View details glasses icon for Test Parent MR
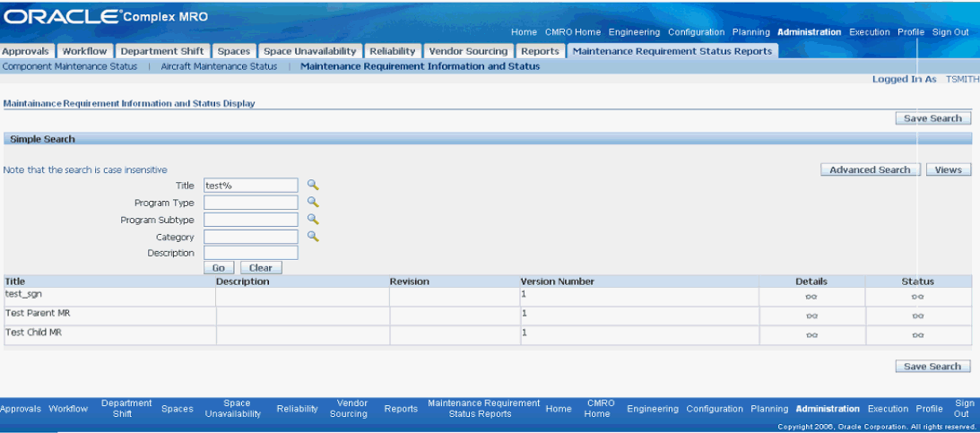The height and width of the screenshot is (433, 980). coord(811,316)
